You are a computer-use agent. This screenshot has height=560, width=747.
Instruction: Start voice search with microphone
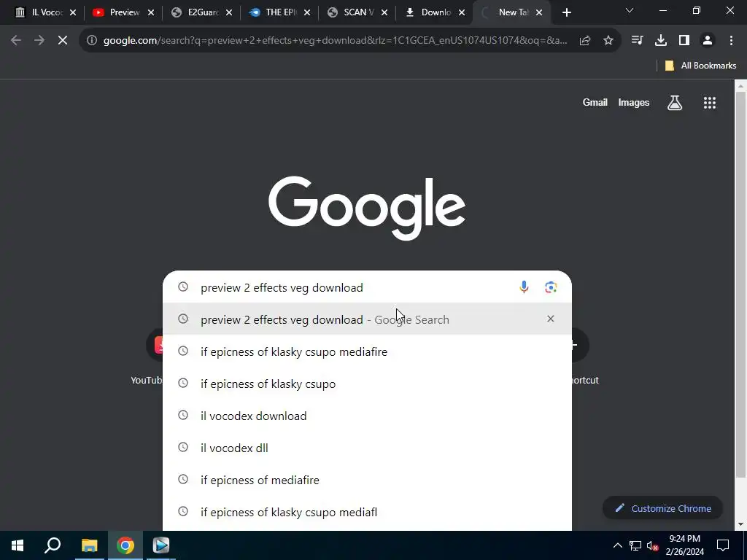(x=524, y=287)
